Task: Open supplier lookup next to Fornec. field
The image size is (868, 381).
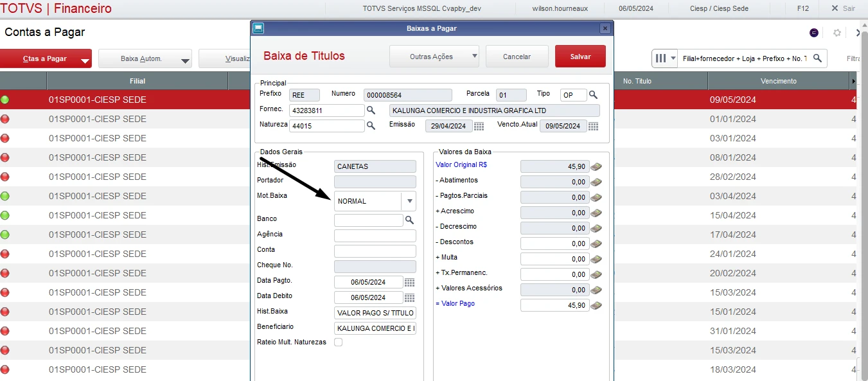Action: click(x=371, y=111)
